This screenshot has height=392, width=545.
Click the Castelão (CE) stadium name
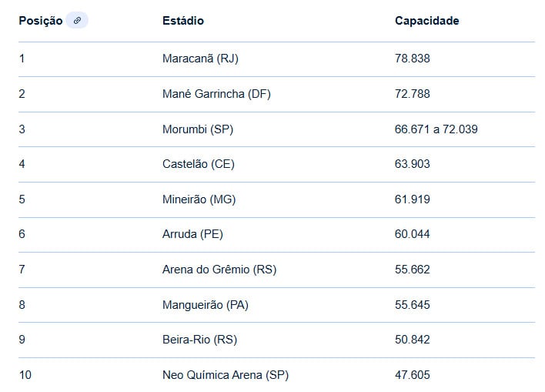(x=199, y=164)
